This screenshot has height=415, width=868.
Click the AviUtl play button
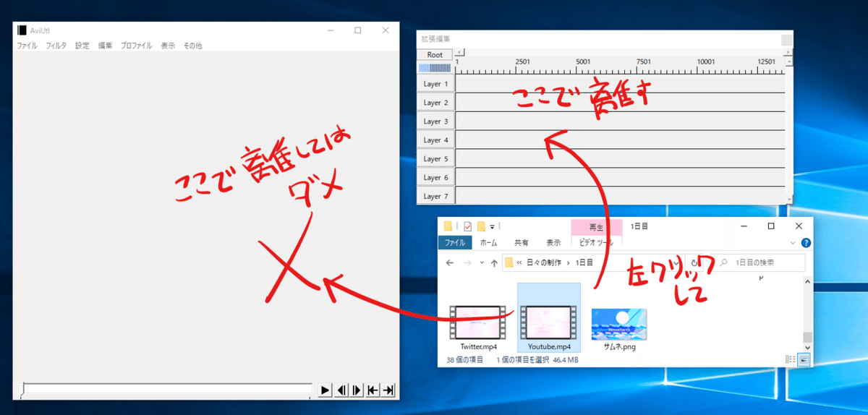click(x=325, y=390)
